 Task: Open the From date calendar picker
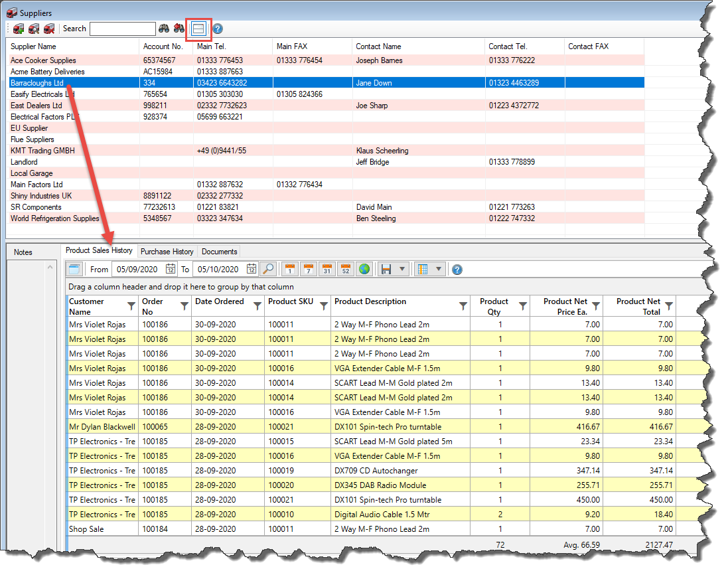coord(171,270)
